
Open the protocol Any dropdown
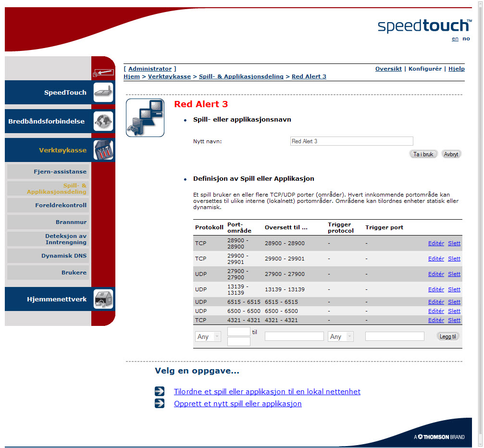coord(208,336)
